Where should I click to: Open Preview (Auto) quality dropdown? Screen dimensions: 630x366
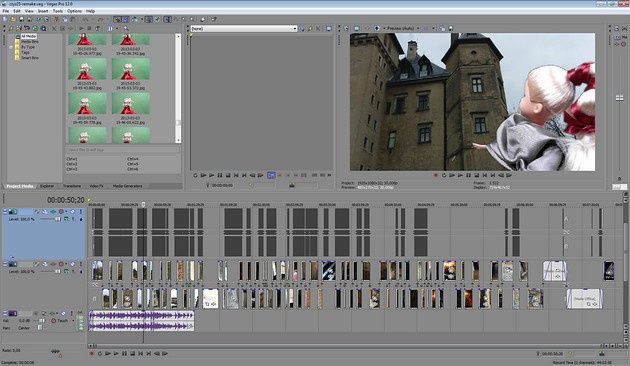pyautogui.click(x=418, y=29)
